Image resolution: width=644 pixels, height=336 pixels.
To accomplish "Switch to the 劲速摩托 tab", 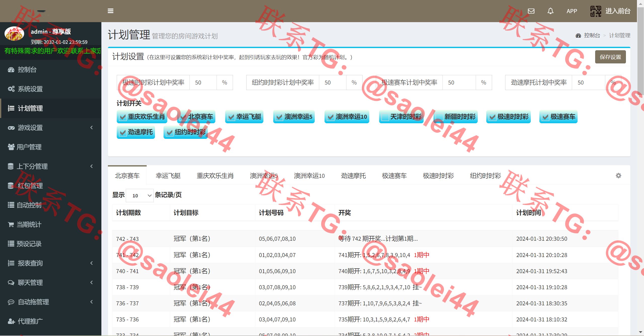I will coord(353,176).
